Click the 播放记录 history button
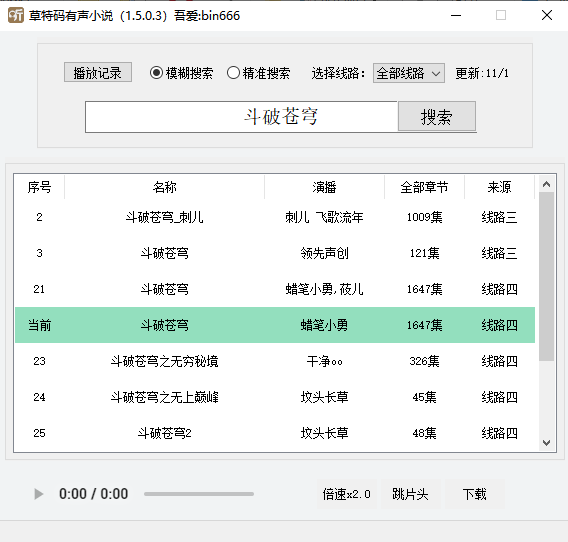568x542 pixels. pyautogui.click(x=98, y=72)
